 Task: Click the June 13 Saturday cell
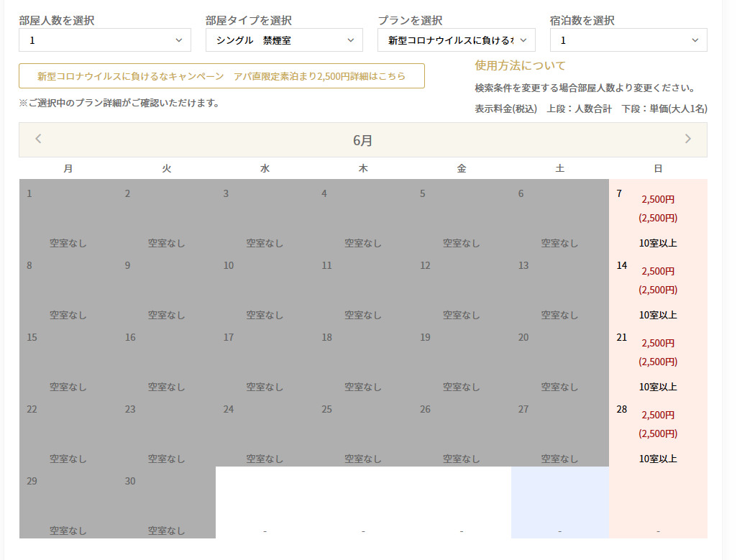tap(559, 286)
